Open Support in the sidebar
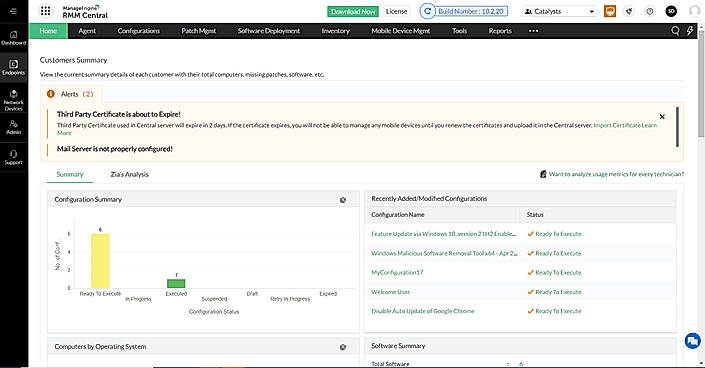The height and width of the screenshot is (368, 705). click(13, 157)
